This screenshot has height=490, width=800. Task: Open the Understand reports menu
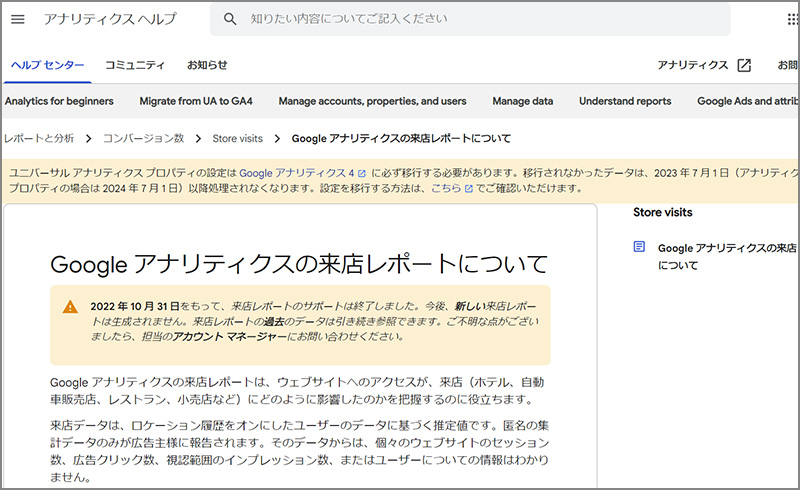(625, 101)
